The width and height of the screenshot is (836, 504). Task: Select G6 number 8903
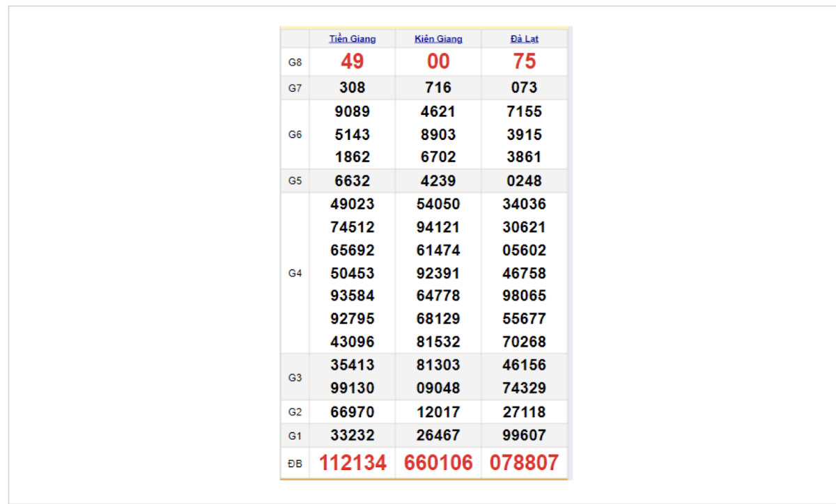click(438, 134)
